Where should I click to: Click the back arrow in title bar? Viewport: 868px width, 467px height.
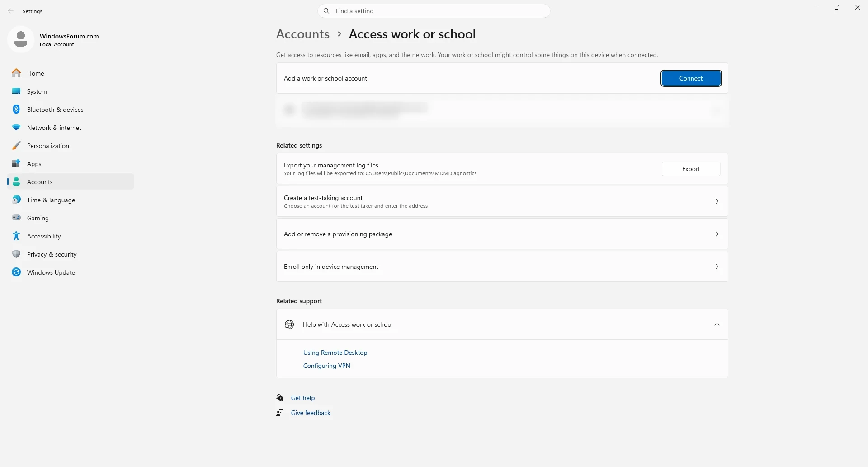[x=11, y=11]
